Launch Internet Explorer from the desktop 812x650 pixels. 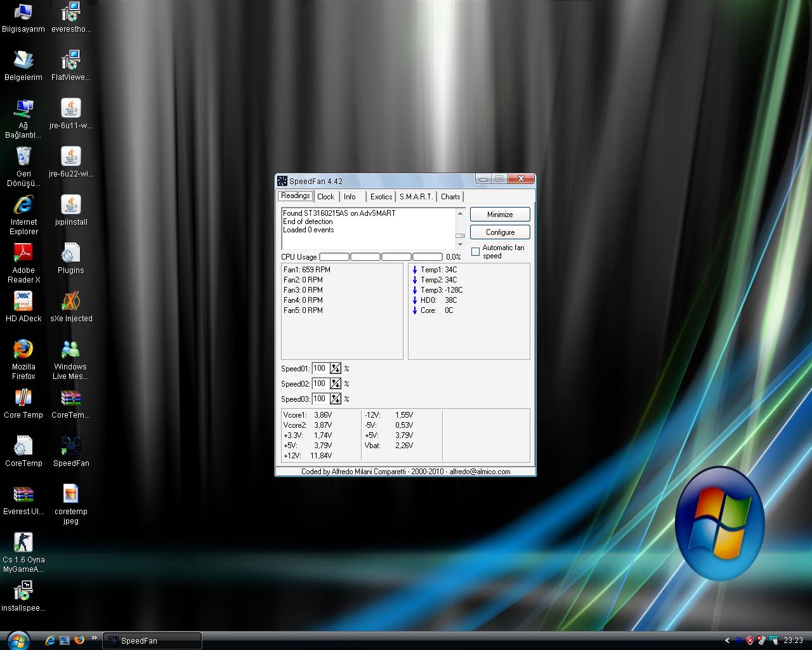click(x=23, y=215)
